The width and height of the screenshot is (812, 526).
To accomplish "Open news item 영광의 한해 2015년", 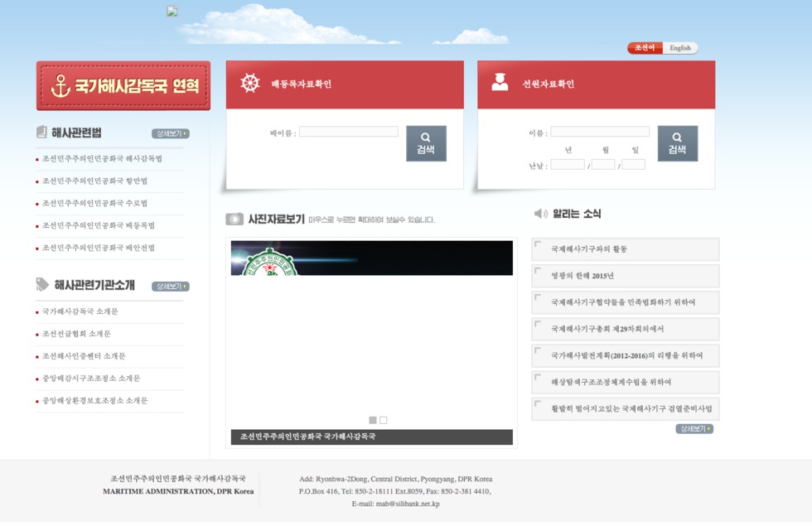I will point(625,276).
